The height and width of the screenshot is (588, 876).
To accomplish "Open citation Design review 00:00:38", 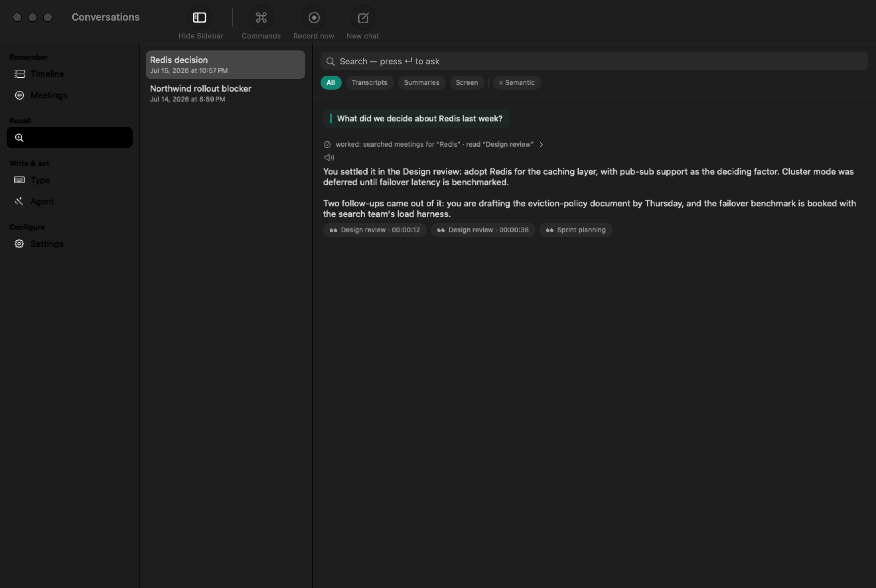I will (x=482, y=230).
